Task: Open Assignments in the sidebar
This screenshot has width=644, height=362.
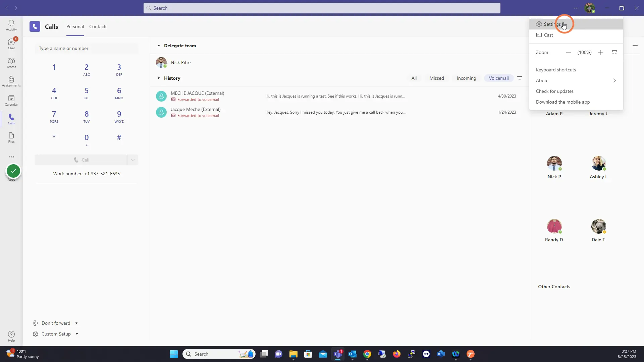Action: click(11, 81)
